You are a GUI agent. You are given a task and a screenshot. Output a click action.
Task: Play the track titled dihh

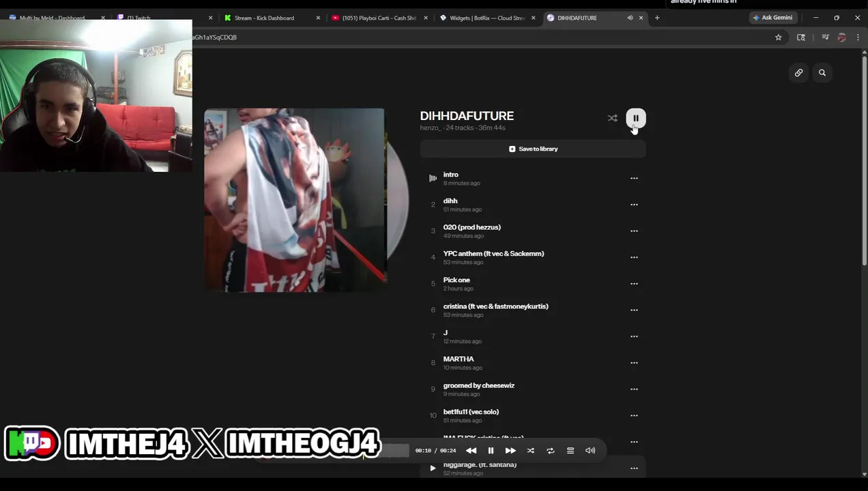tap(450, 201)
